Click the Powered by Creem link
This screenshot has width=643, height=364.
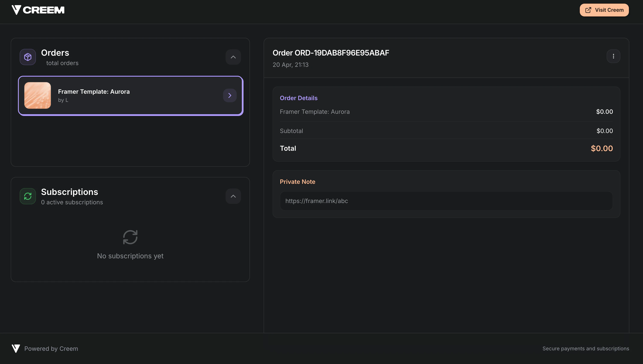51,348
